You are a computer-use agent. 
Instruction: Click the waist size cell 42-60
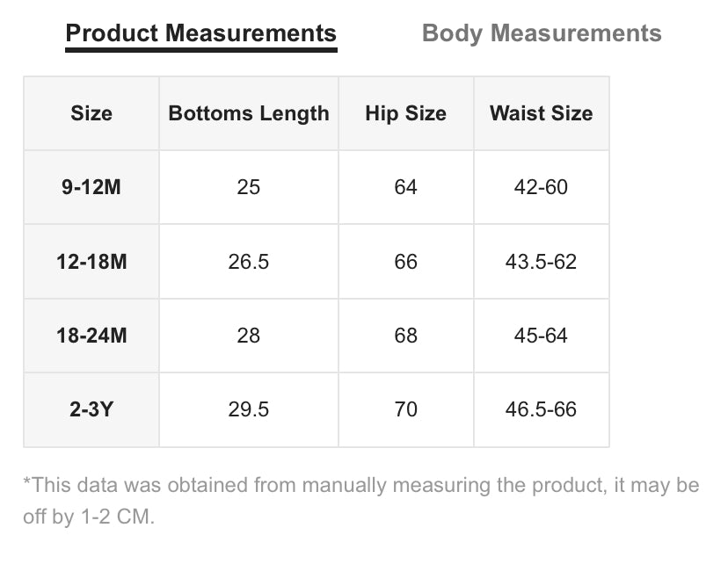point(541,187)
